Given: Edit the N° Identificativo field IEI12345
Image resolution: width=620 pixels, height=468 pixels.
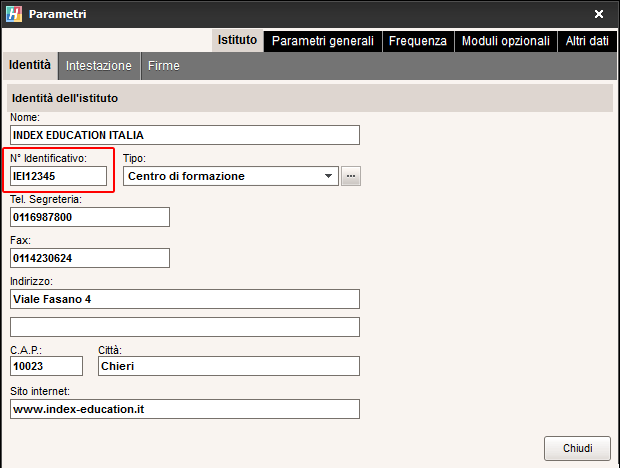Looking at the screenshot, I should coord(59,176).
